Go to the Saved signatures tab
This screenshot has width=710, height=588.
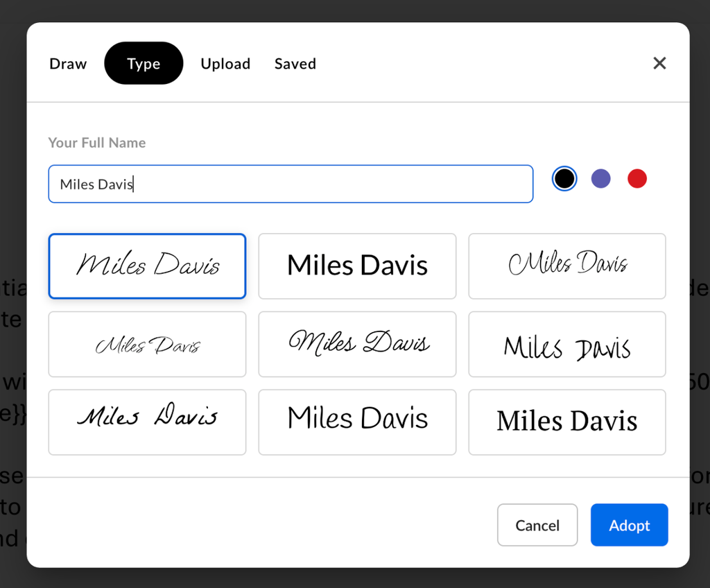coord(295,64)
